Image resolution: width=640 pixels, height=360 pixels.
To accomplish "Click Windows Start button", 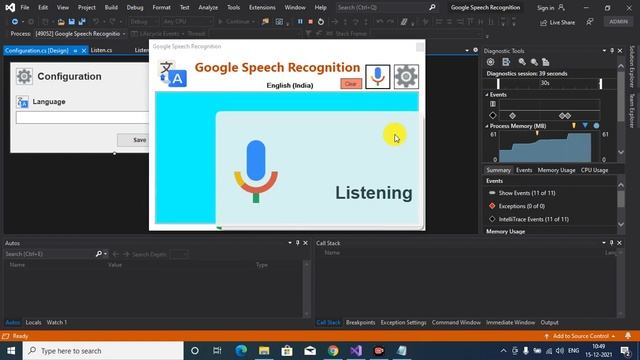I will coord(11,351).
